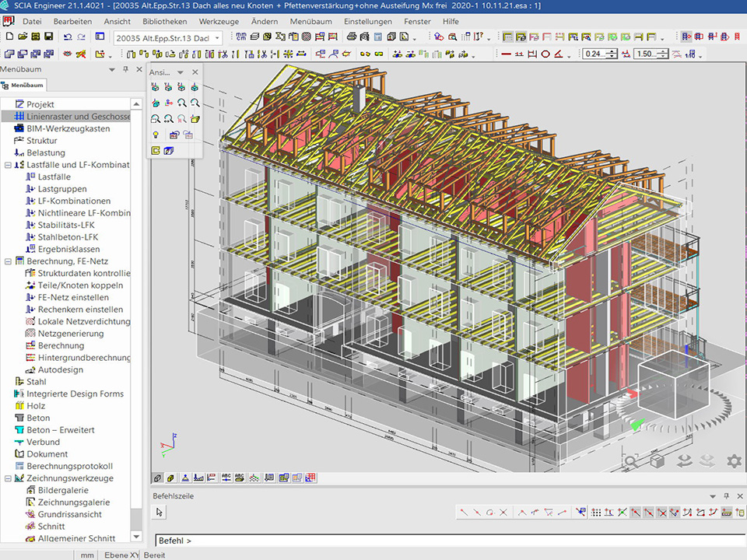Click the Undo arrow icon
This screenshot has height=560, width=747.
(x=68, y=37)
